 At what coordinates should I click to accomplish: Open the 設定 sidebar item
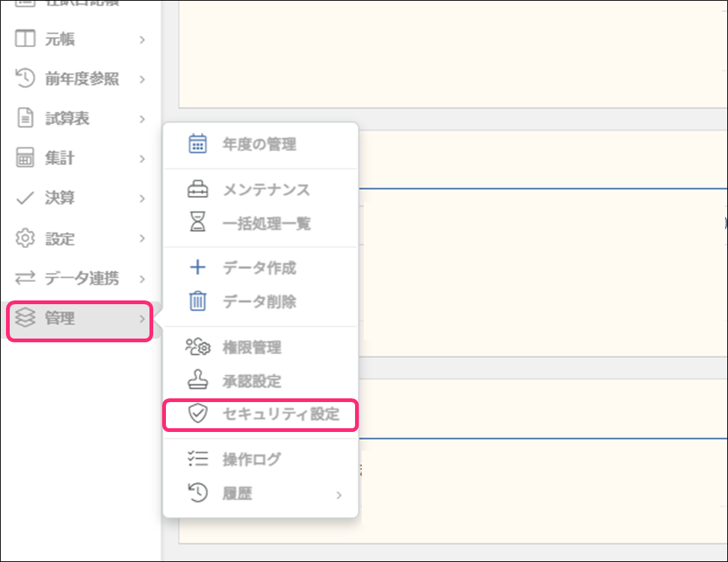tap(60, 239)
